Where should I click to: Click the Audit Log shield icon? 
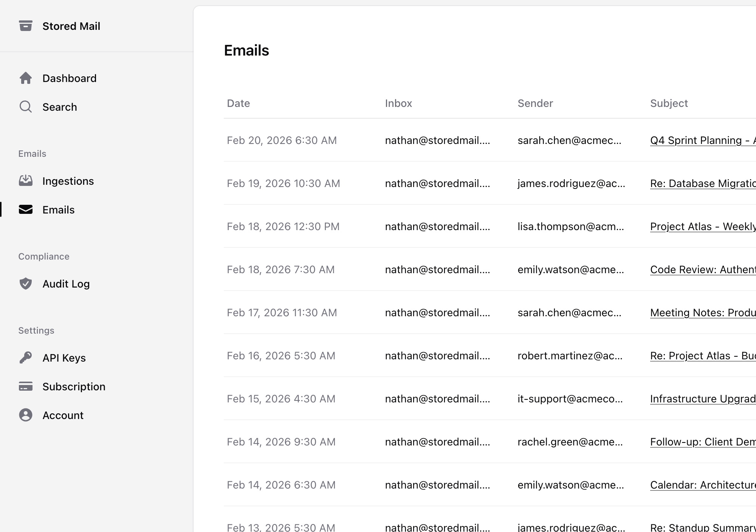point(25,284)
